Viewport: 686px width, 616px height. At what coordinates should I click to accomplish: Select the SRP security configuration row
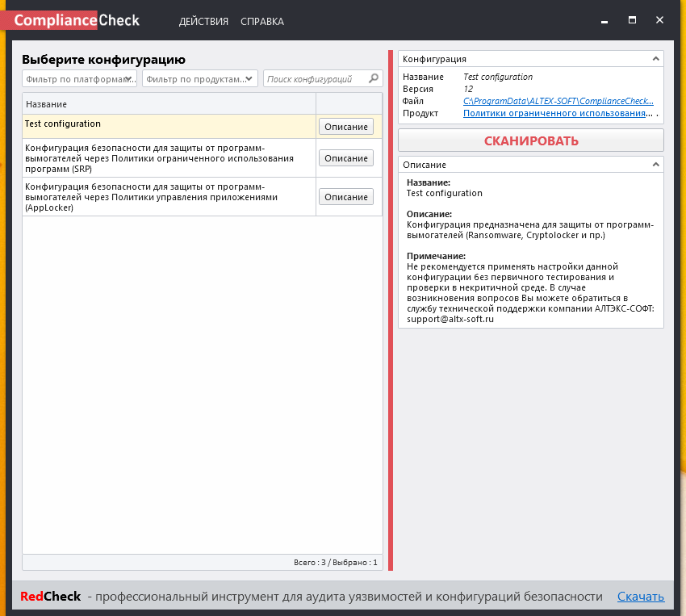[x=169, y=158]
